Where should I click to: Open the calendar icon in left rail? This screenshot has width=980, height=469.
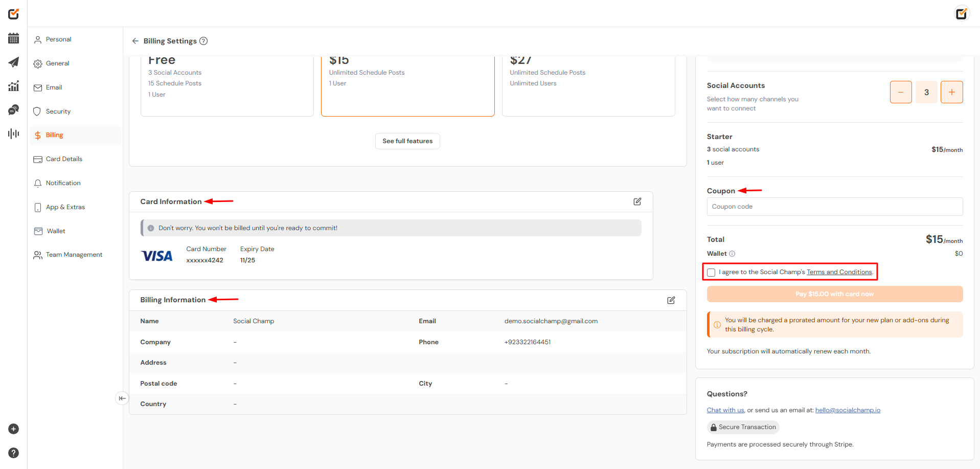pyautogui.click(x=14, y=38)
